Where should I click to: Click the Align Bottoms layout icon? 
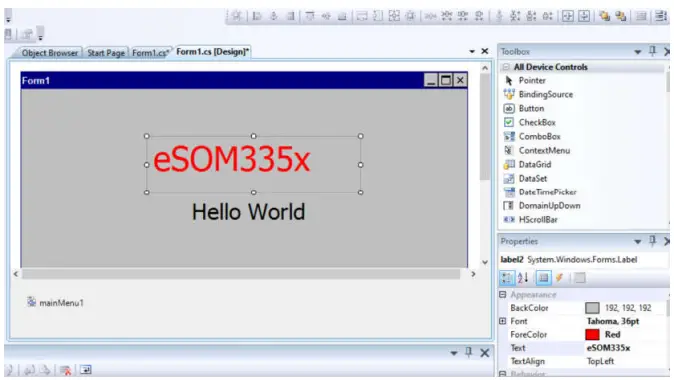342,16
